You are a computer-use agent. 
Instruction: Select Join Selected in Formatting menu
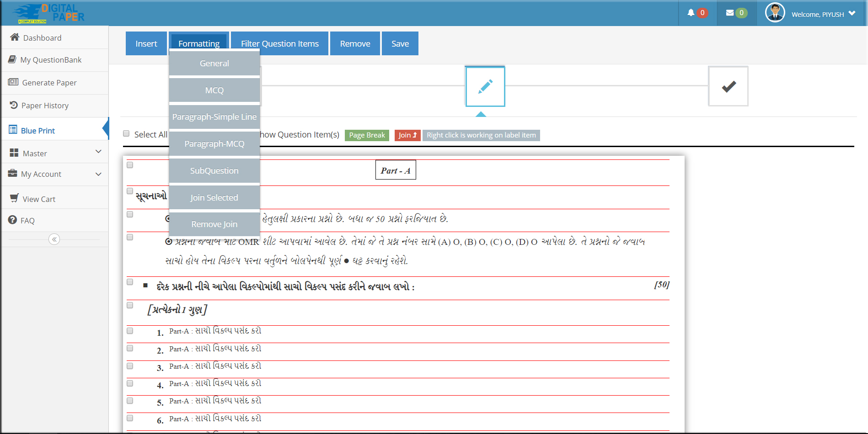point(214,198)
